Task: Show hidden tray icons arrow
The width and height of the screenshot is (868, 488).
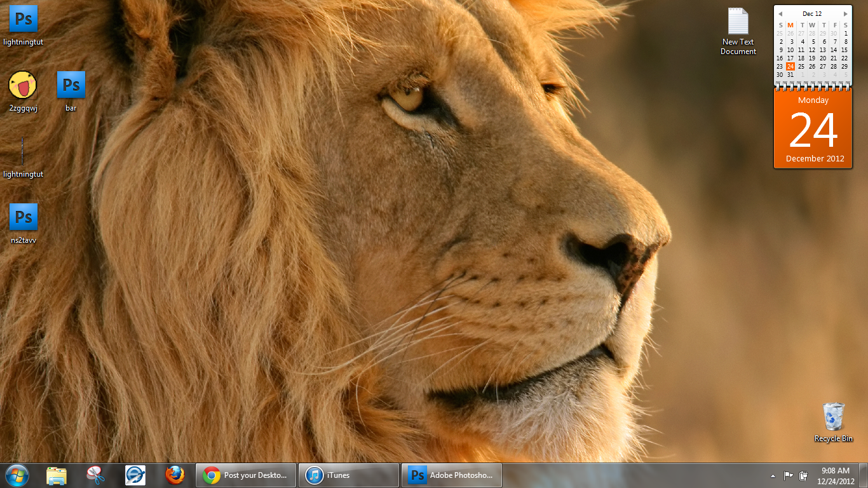Action: pyautogui.click(x=773, y=475)
